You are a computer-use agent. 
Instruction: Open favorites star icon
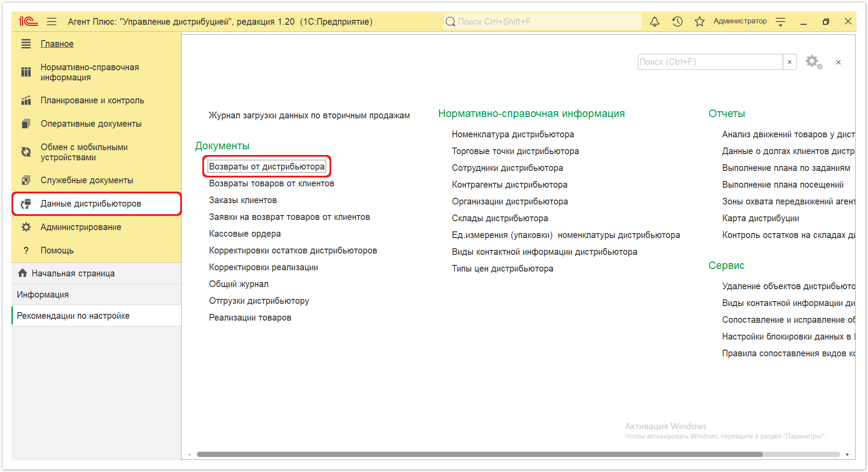(x=700, y=21)
